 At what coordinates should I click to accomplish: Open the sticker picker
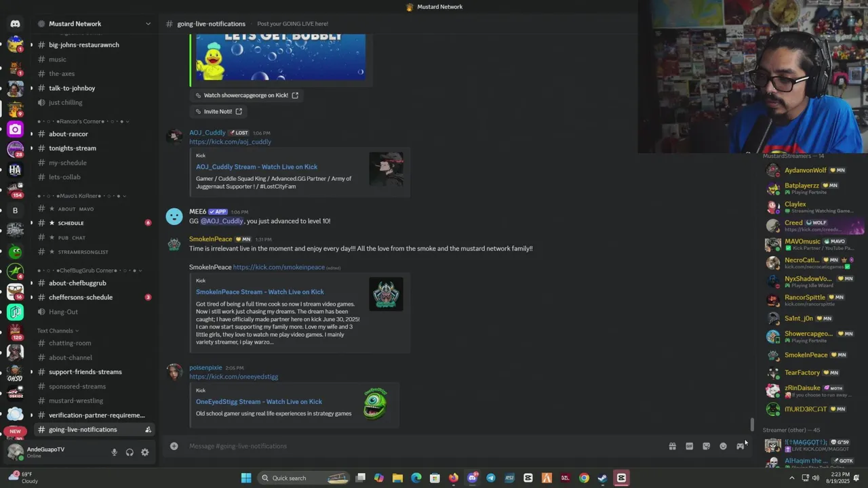(706, 446)
